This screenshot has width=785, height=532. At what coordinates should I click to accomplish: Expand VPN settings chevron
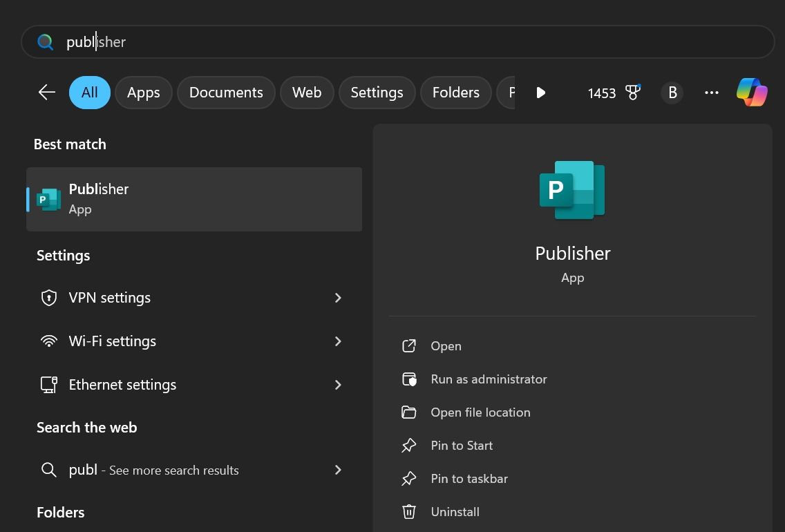click(338, 298)
